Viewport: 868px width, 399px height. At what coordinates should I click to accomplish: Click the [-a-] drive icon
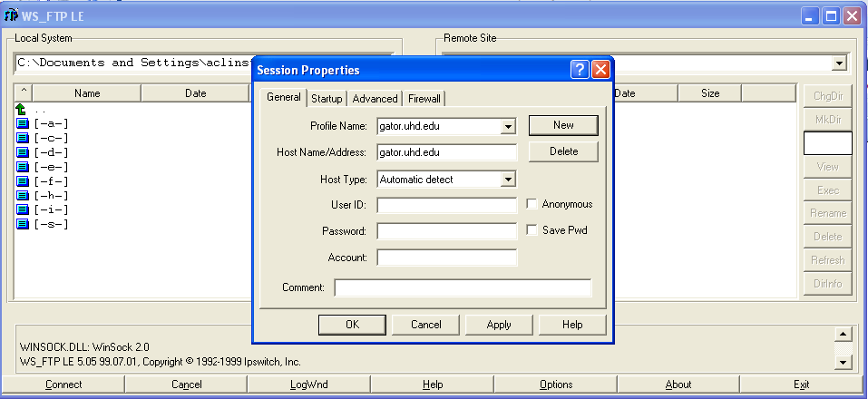click(23, 123)
